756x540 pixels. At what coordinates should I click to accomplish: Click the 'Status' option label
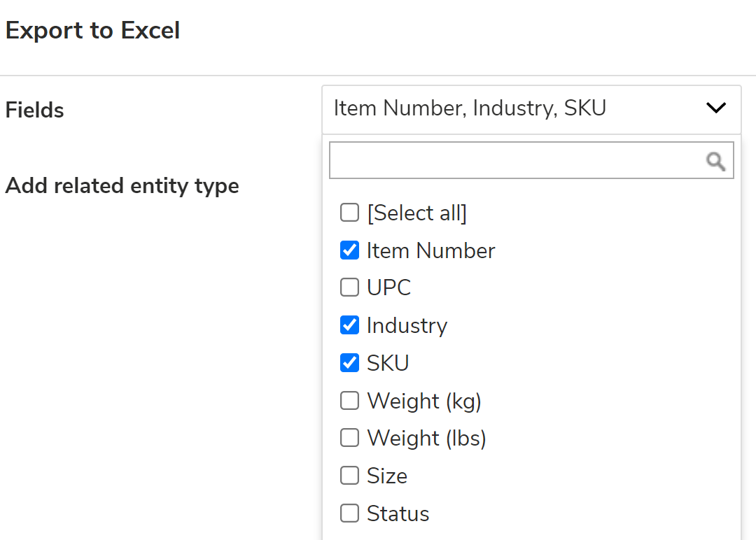(398, 513)
